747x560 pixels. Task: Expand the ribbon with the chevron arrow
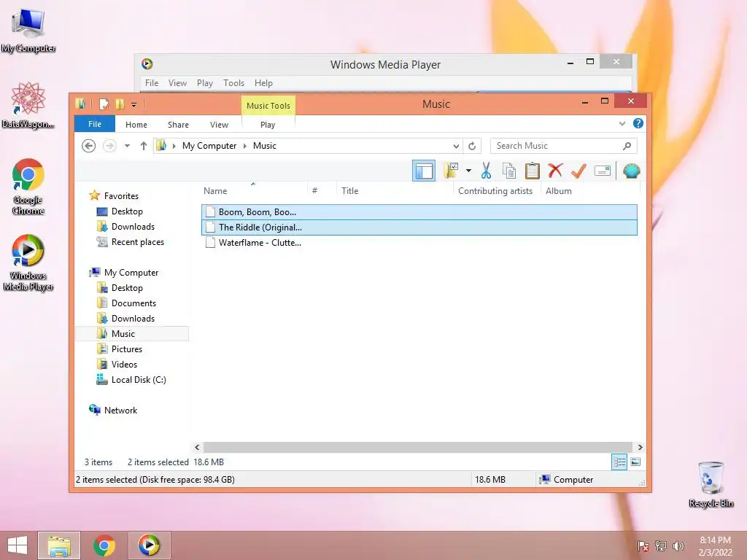pos(622,123)
